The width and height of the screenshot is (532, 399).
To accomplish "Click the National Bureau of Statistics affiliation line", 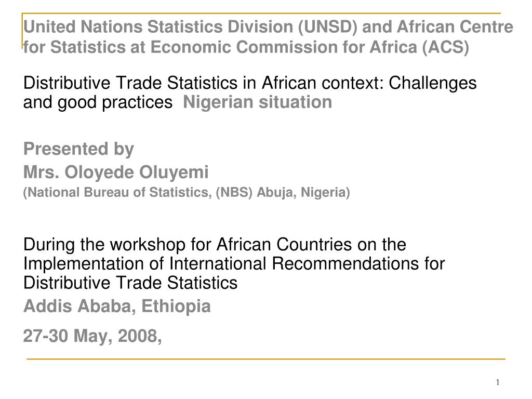I will tap(187, 192).
